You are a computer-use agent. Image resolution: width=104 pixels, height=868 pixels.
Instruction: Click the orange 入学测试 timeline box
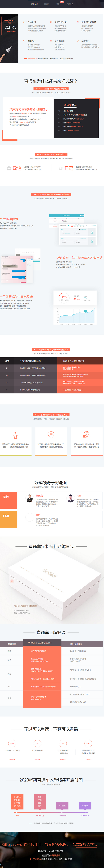[17, 802]
